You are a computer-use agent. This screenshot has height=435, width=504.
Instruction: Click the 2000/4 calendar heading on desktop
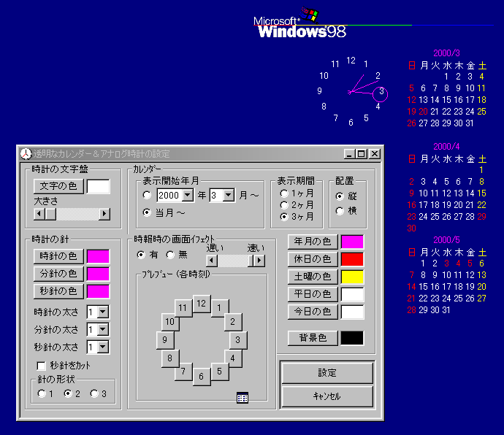click(446, 147)
